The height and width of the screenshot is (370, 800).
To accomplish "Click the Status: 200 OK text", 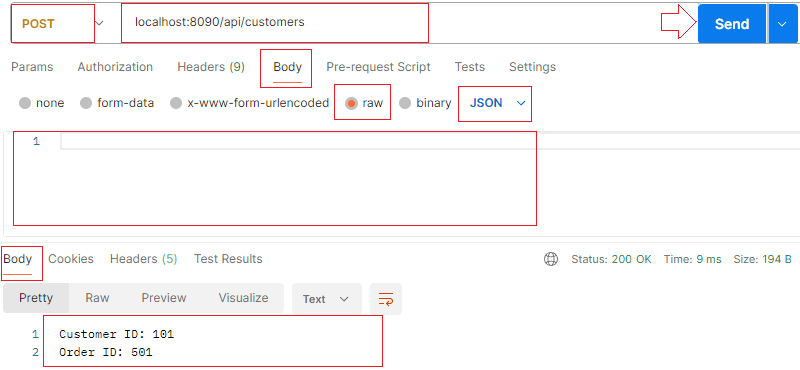I will (611, 259).
